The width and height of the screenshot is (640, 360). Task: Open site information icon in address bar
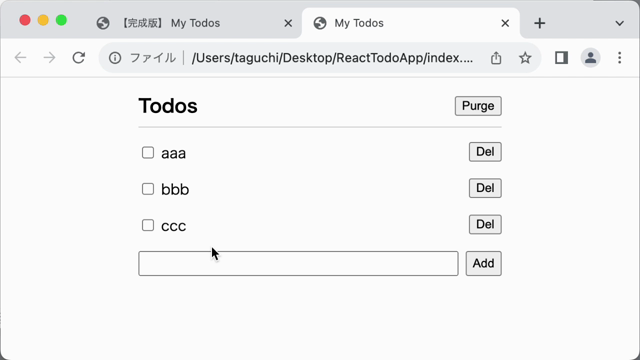(115, 58)
